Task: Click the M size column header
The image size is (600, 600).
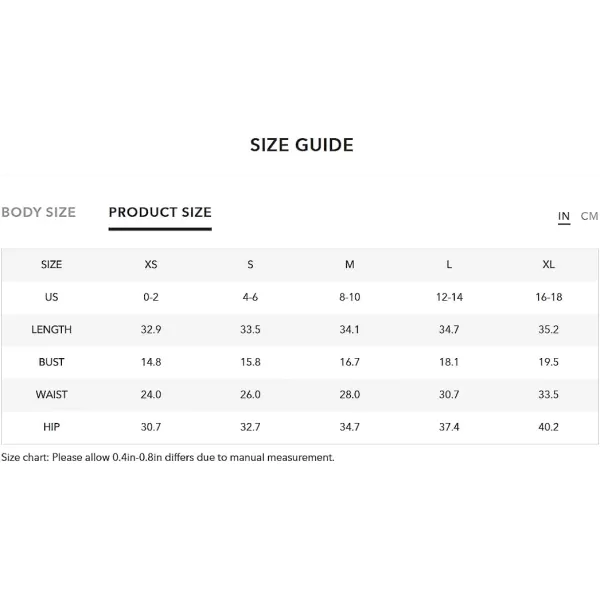Action: coord(350,264)
